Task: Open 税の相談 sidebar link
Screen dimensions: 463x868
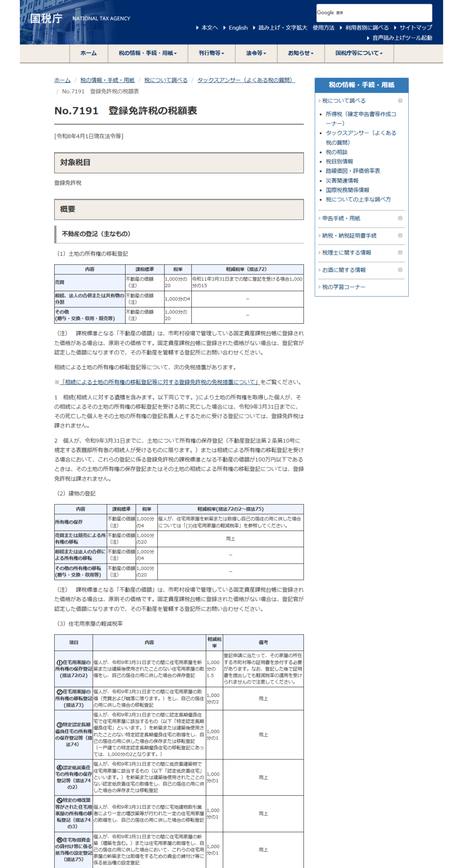Action: [336, 152]
